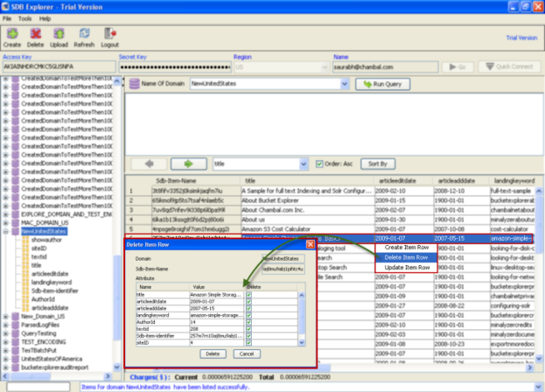Select the UnitedStatesOFAmerica domain icon

[15, 359]
